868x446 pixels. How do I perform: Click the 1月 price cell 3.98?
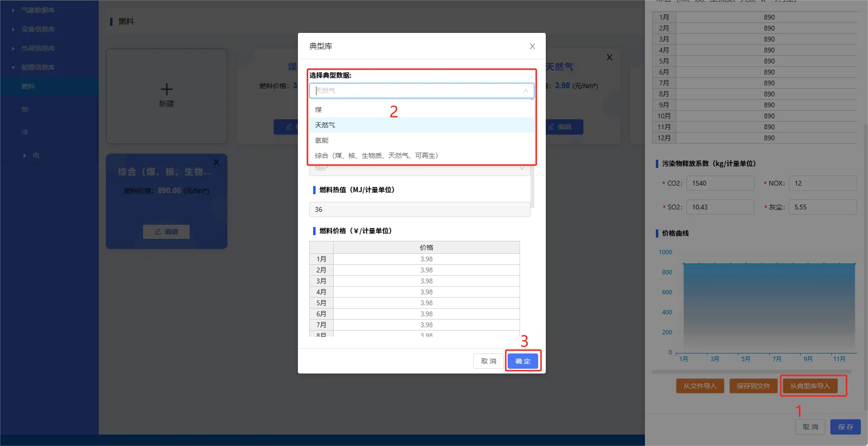(426, 259)
